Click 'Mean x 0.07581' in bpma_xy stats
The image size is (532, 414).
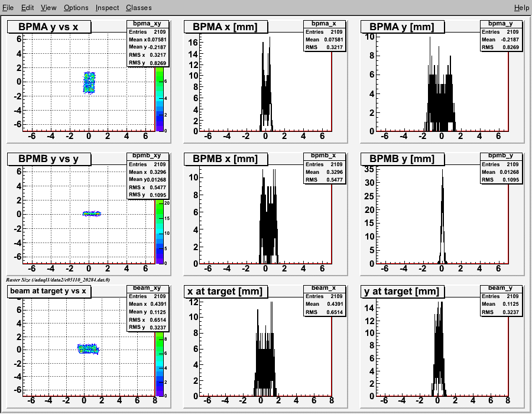(x=148, y=40)
